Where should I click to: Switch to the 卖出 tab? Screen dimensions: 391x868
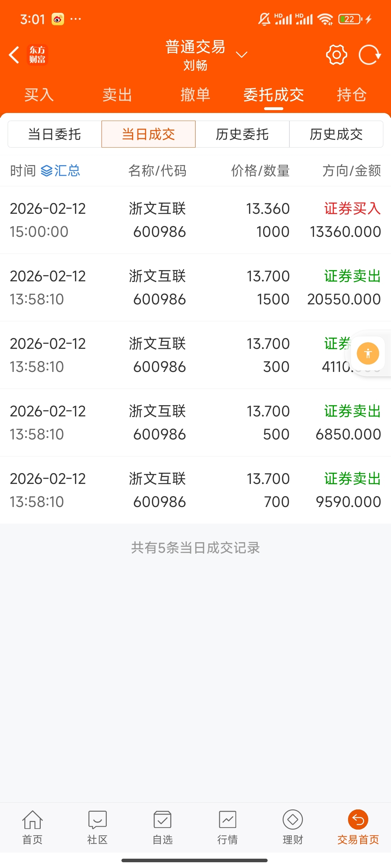point(117,95)
